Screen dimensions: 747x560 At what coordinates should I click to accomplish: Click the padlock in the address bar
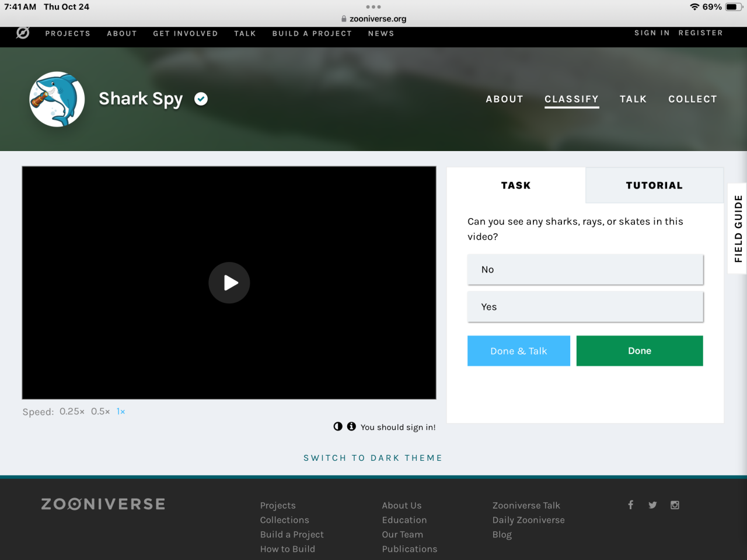point(344,19)
